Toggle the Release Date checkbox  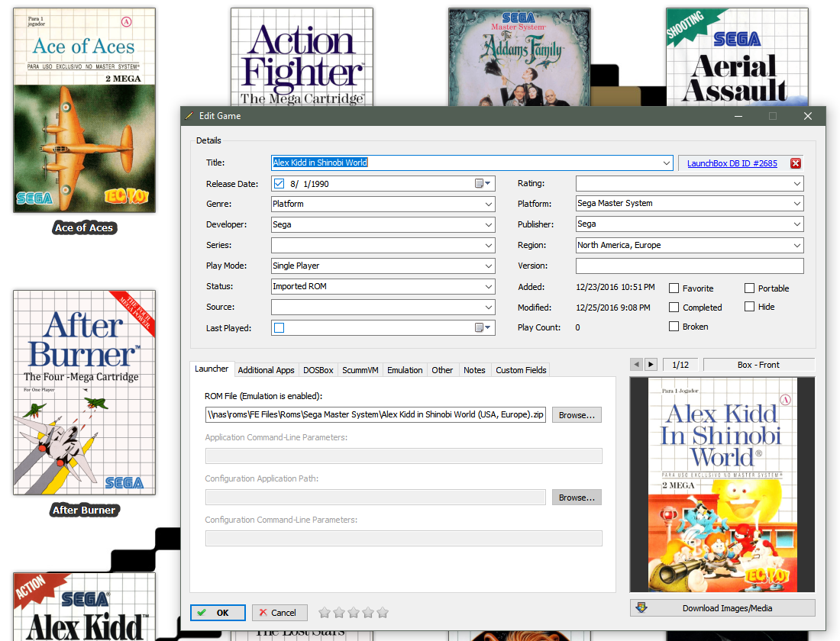tap(279, 184)
